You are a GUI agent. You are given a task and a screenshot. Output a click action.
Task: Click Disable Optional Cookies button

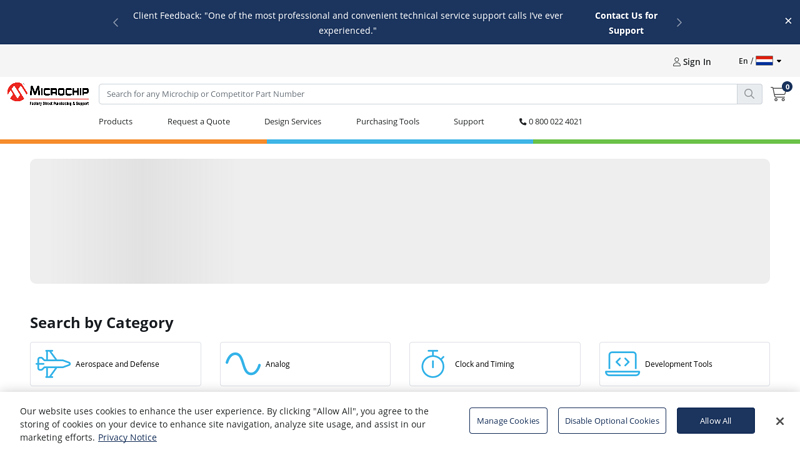[612, 420]
